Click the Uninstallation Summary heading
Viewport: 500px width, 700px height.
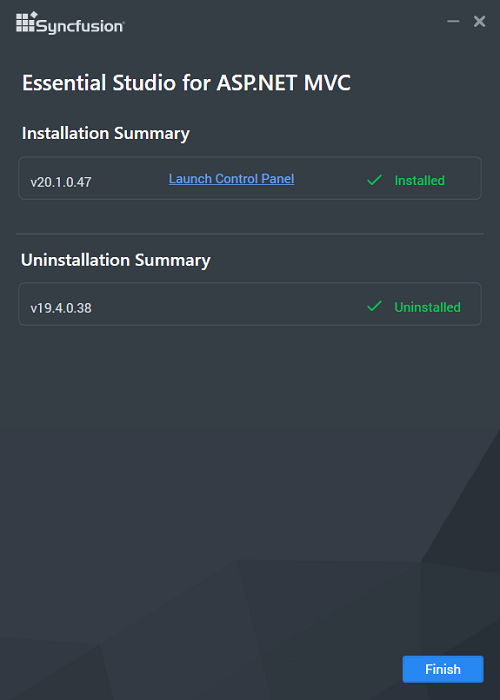(x=116, y=260)
